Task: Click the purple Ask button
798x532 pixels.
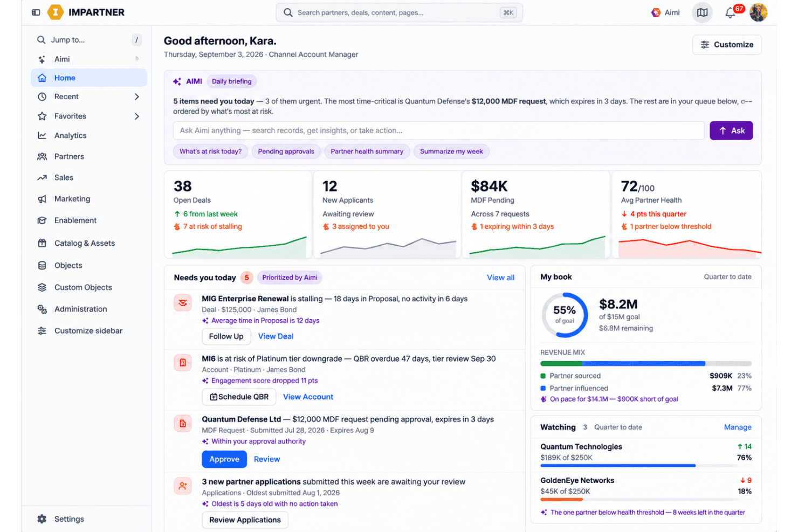Action: pos(731,130)
